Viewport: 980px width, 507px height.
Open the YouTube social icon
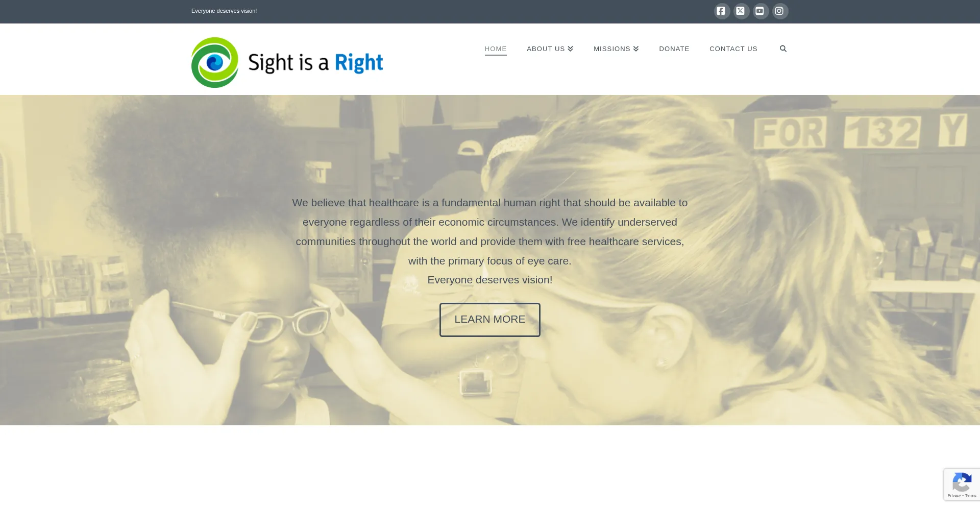coord(760,11)
